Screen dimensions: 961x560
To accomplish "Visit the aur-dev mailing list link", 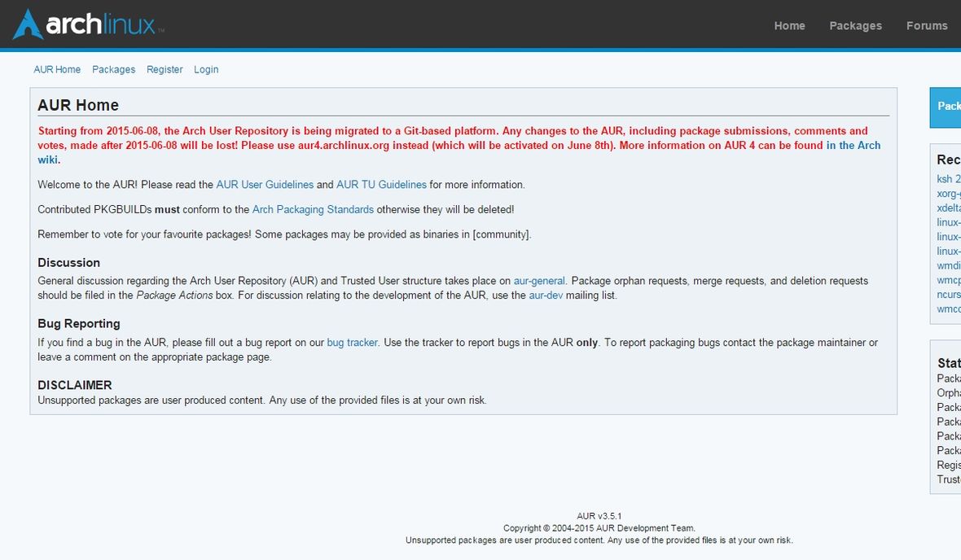I will pyautogui.click(x=546, y=295).
